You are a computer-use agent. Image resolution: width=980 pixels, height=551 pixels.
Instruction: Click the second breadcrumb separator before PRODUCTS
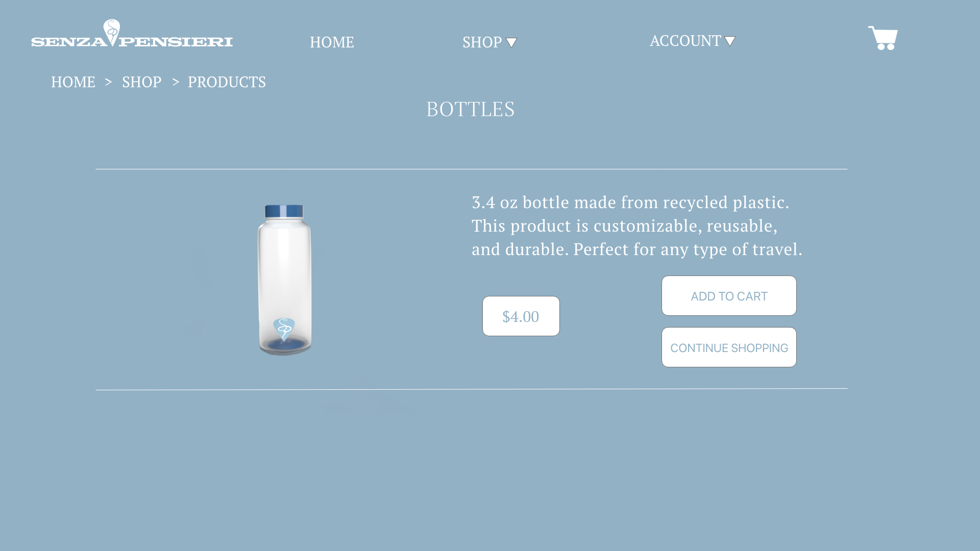(x=176, y=82)
